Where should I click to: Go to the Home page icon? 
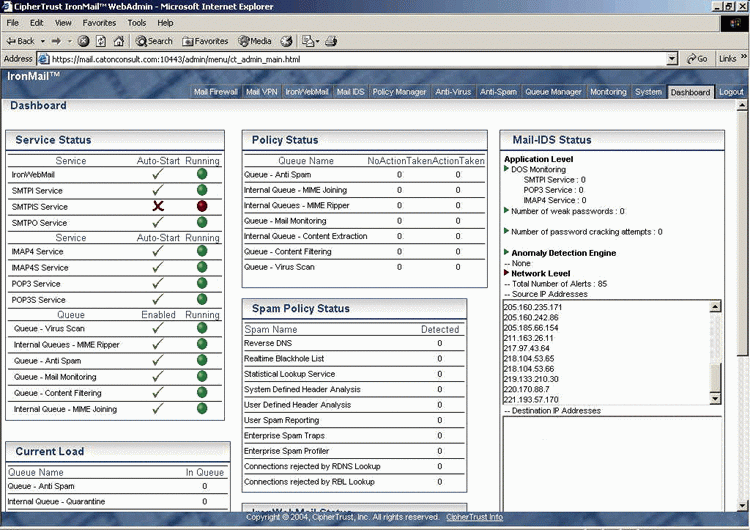coord(119,41)
